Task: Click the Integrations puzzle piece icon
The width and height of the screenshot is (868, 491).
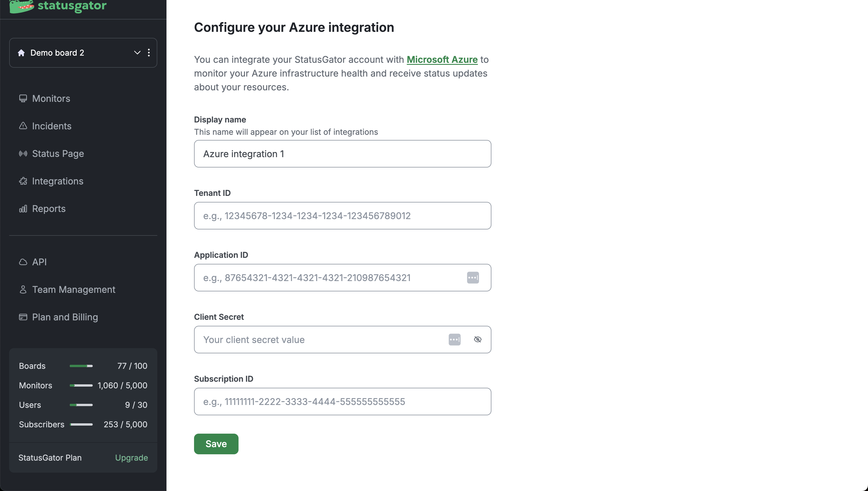Action: [x=23, y=181]
